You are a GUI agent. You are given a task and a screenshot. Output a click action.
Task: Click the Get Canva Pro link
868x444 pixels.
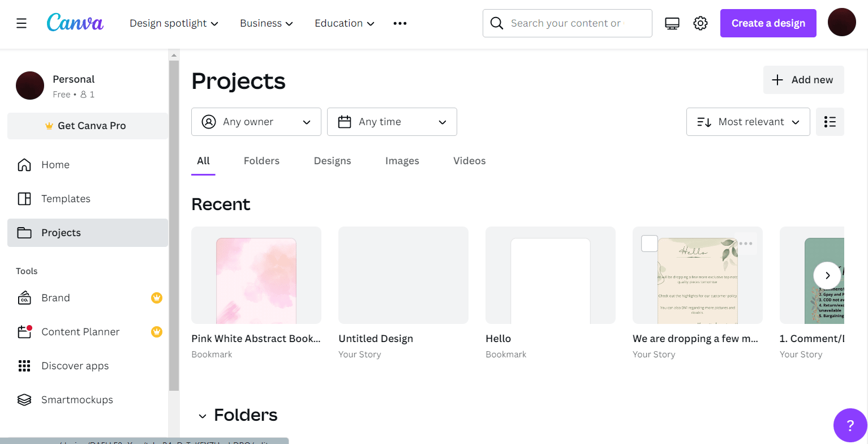[x=87, y=125]
